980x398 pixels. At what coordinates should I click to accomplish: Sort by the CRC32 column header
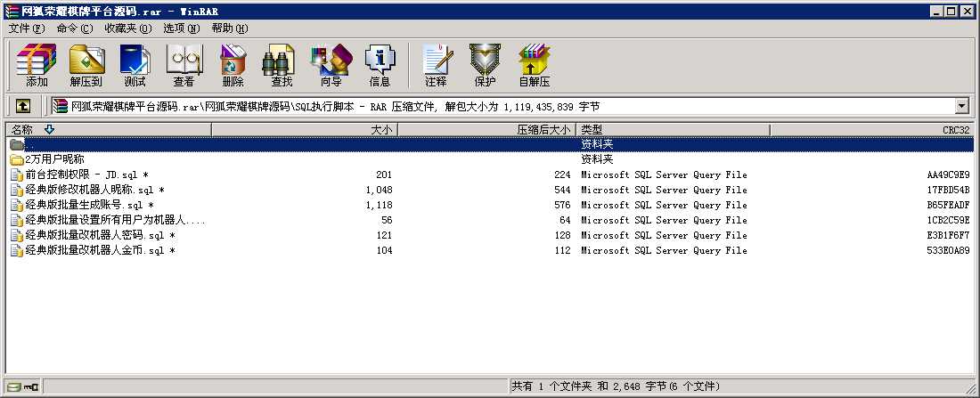[x=871, y=129]
